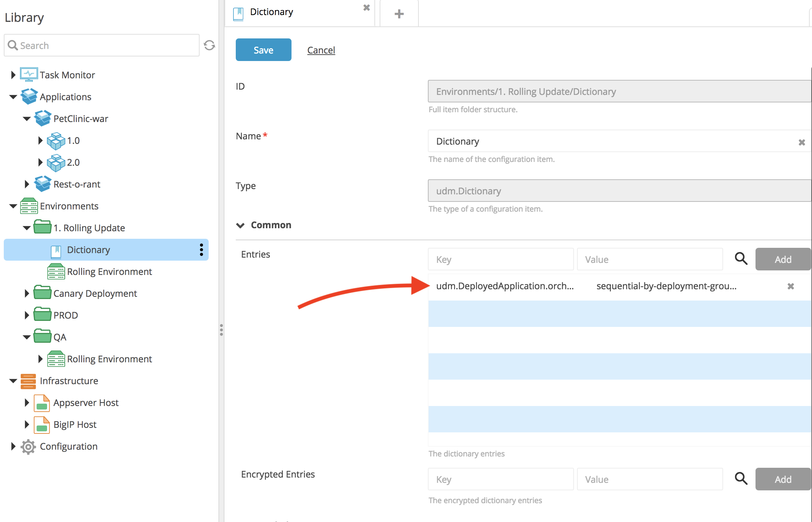Click the Canary Deployment folder icon
This screenshot has width=812, height=522.
click(43, 293)
